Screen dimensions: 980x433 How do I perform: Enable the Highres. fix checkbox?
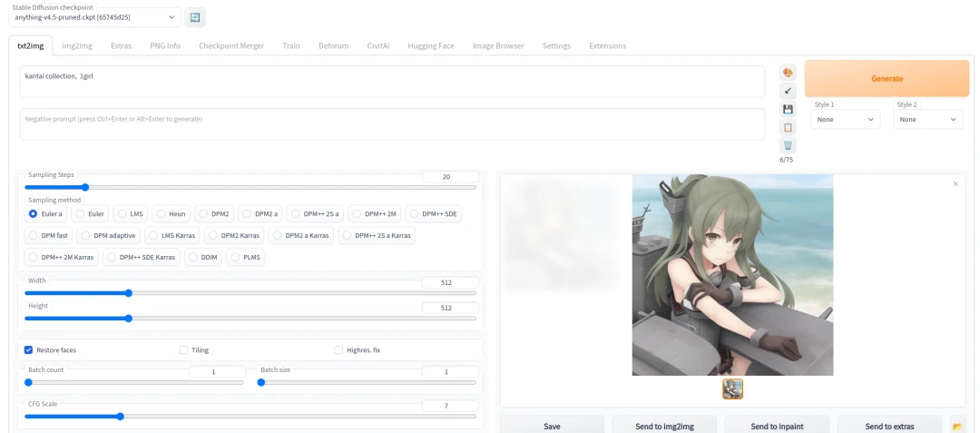338,349
